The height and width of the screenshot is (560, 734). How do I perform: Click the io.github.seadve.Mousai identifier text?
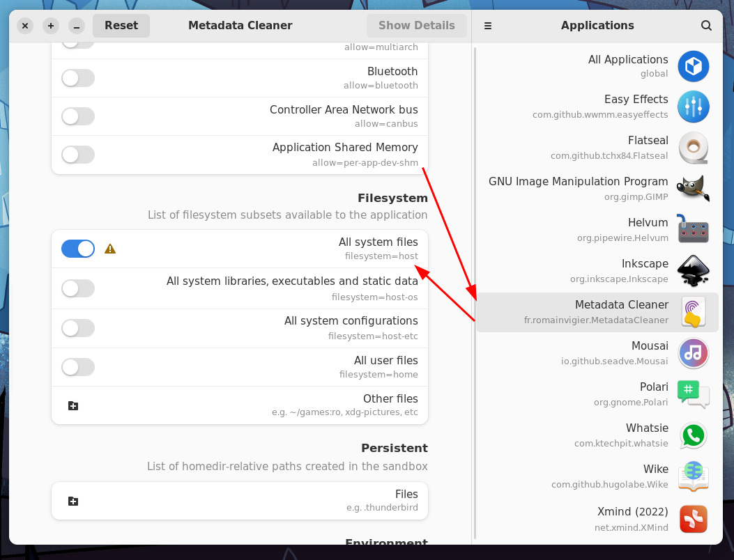point(615,361)
